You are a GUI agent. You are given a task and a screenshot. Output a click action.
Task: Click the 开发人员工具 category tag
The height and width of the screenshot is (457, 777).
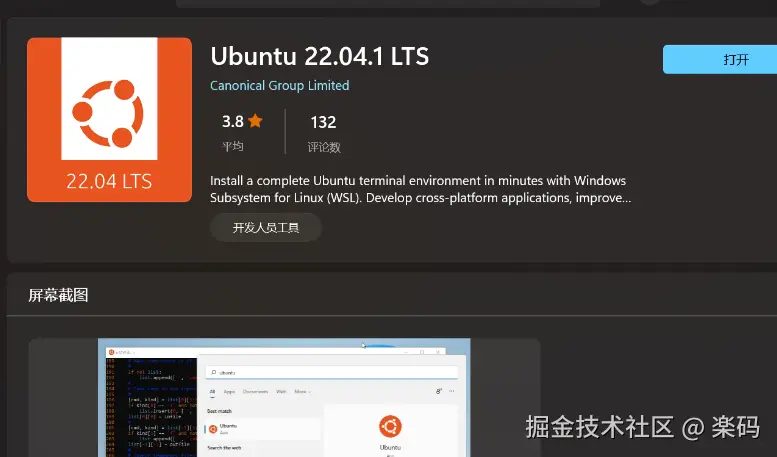click(x=266, y=228)
